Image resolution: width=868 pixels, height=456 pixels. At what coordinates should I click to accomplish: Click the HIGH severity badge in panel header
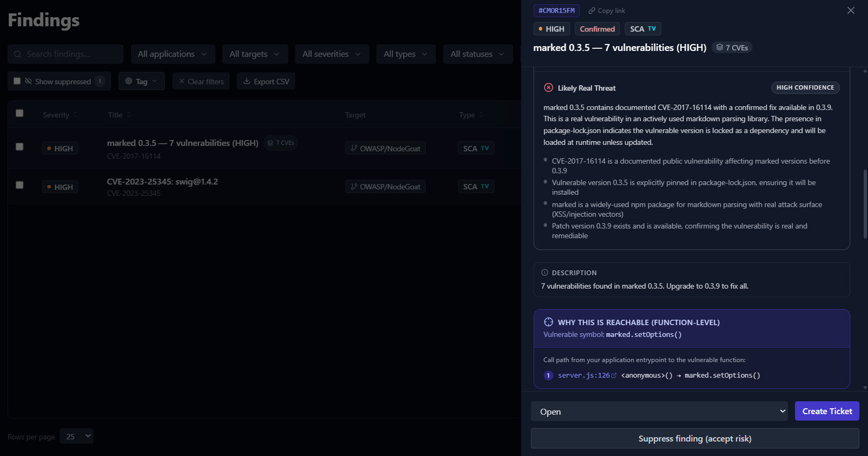pos(551,29)
